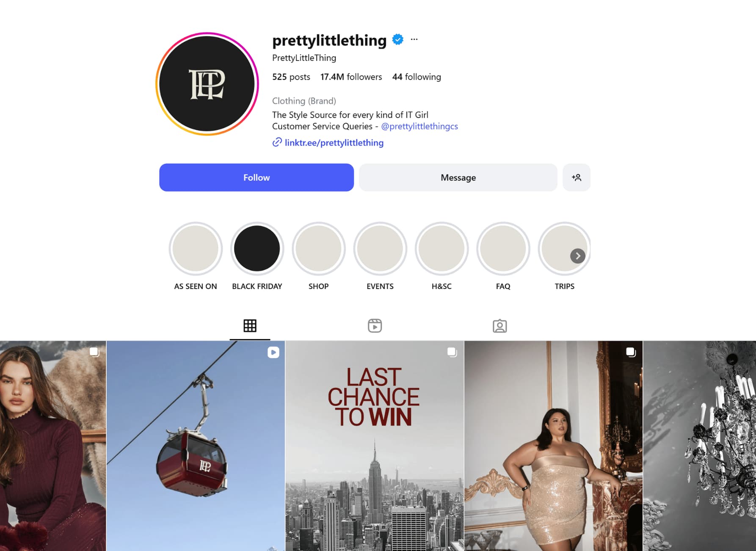Open the AS SEEN ON highlight
The width and height of the screenshot is (756, 551).
196,248
